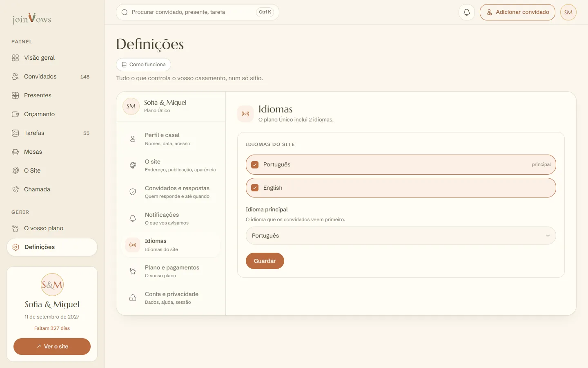The width and height of the screenshot is (588, 368).
Task: Click the Chamada phone icon
Action: point(16,190)
